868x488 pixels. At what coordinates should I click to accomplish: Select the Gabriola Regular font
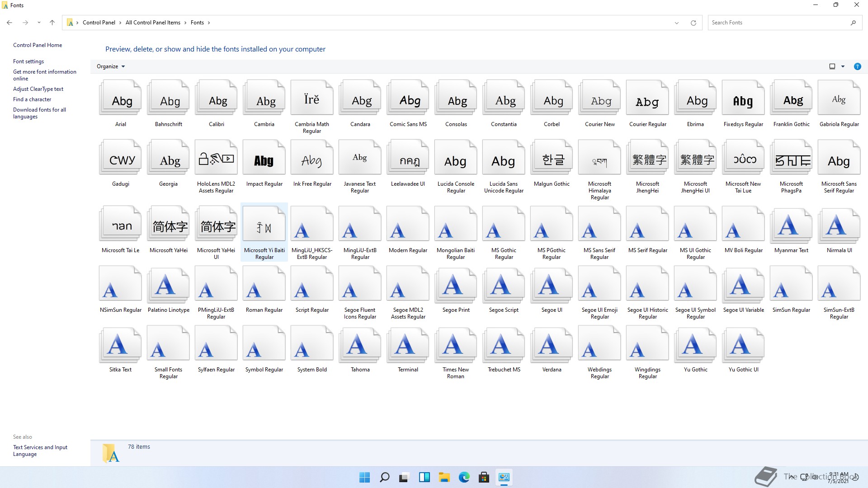839,98
